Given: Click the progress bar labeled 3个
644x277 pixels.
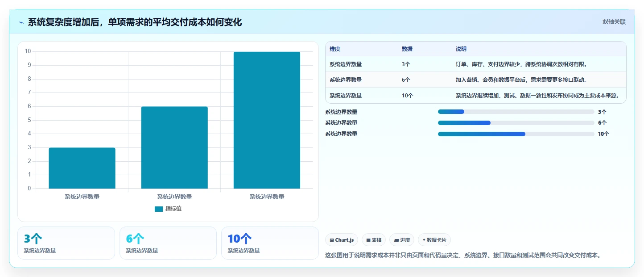Looking at the screenshot, I should (x=516, y=112).
